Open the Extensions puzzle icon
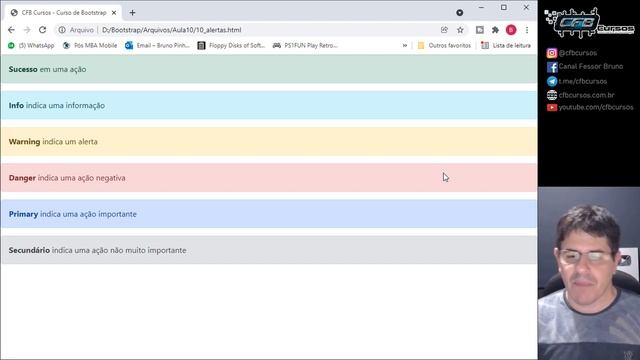Image resolution: width=640 pixels, height=360 pixels. coord(495,30)
